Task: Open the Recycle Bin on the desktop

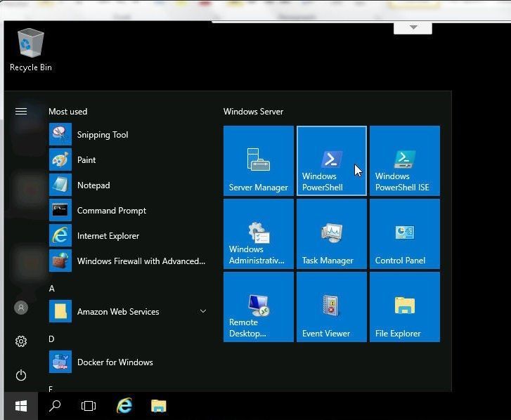Action: pyautogui.click(x=31, y=50)
